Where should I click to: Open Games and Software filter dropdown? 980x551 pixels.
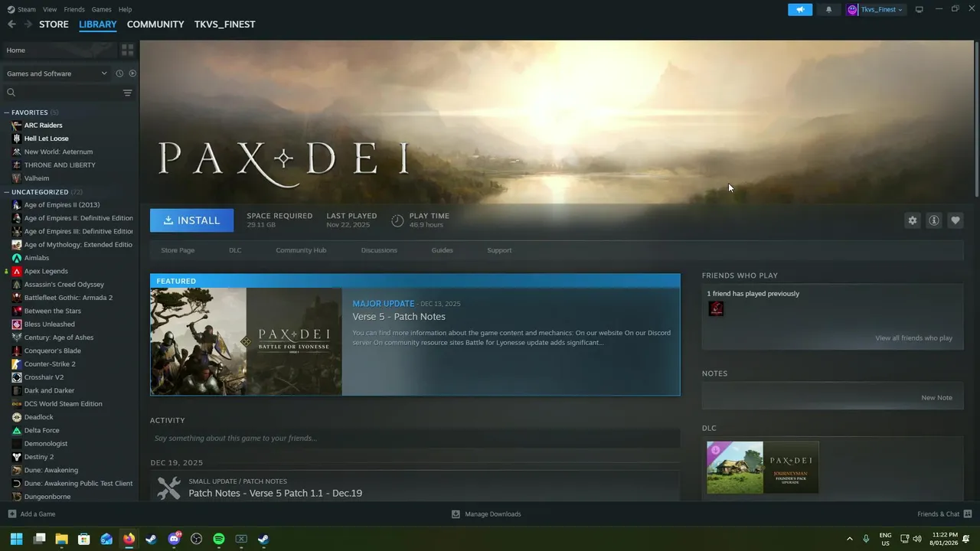pos(57,73)
